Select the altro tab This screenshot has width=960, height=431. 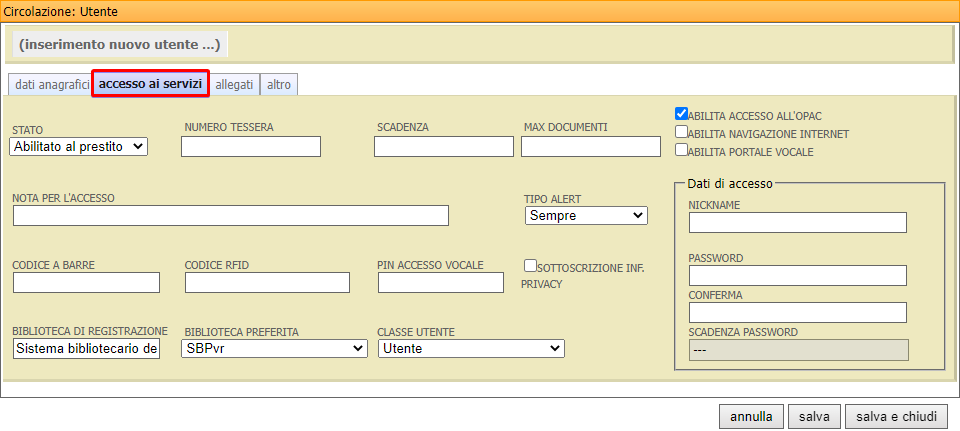point(279,85)
